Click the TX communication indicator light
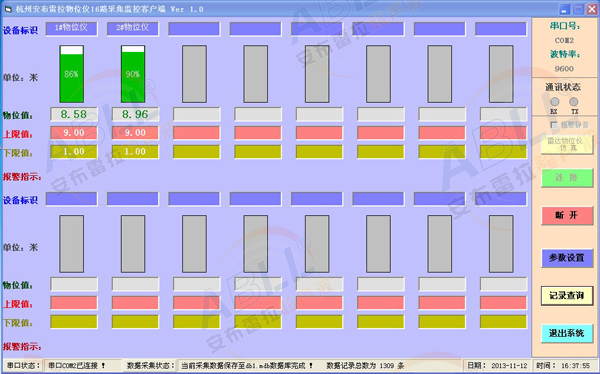 (573, 101)
